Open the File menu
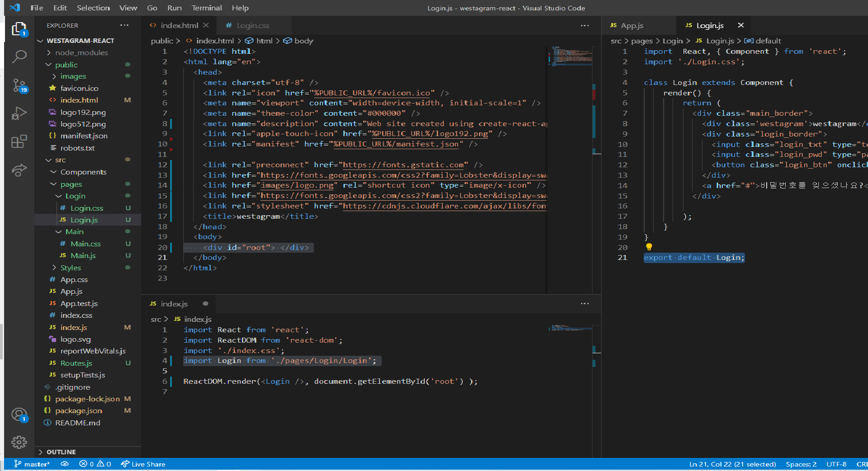 [x=37, y=8]
